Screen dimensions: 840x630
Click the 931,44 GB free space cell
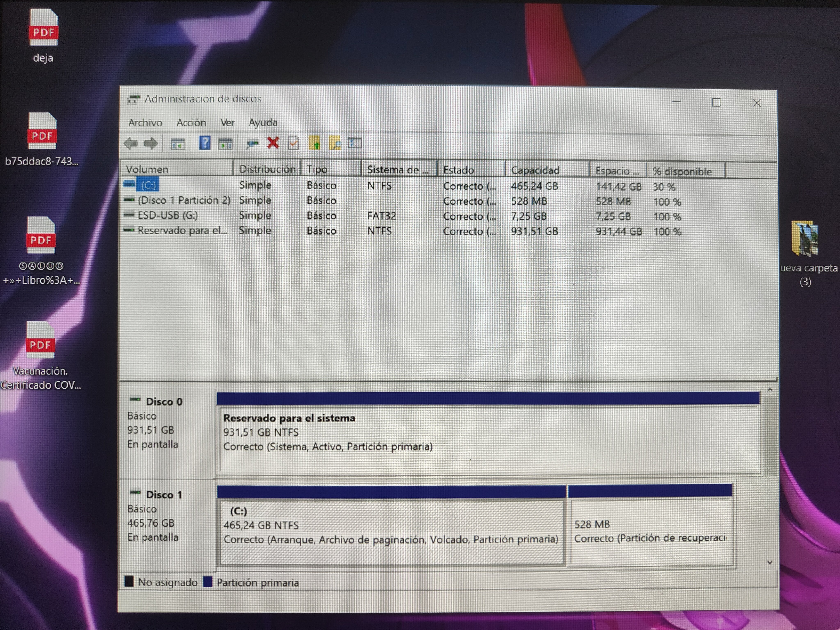pyautogui.click(x=619, y=232)
